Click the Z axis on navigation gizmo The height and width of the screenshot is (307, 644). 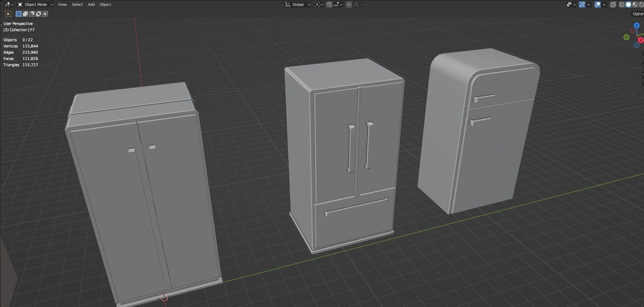coord(636,26)
